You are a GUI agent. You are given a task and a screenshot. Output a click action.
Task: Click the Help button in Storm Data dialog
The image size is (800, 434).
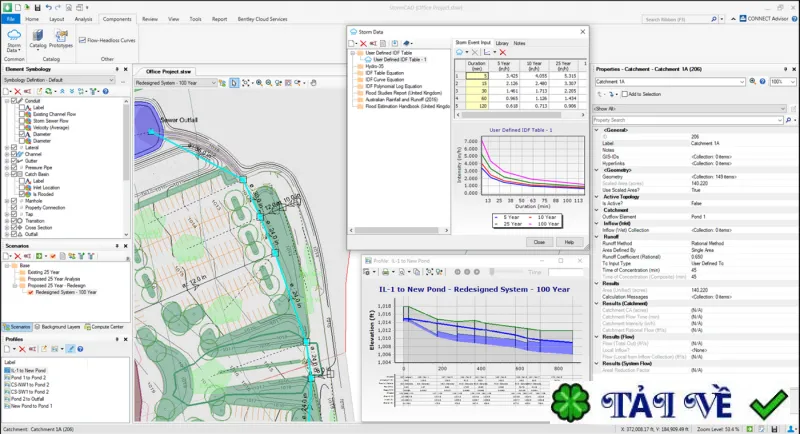[569, 242]
